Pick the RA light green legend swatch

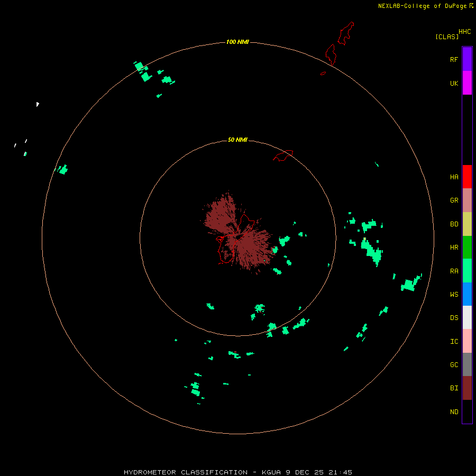(467, 271)
